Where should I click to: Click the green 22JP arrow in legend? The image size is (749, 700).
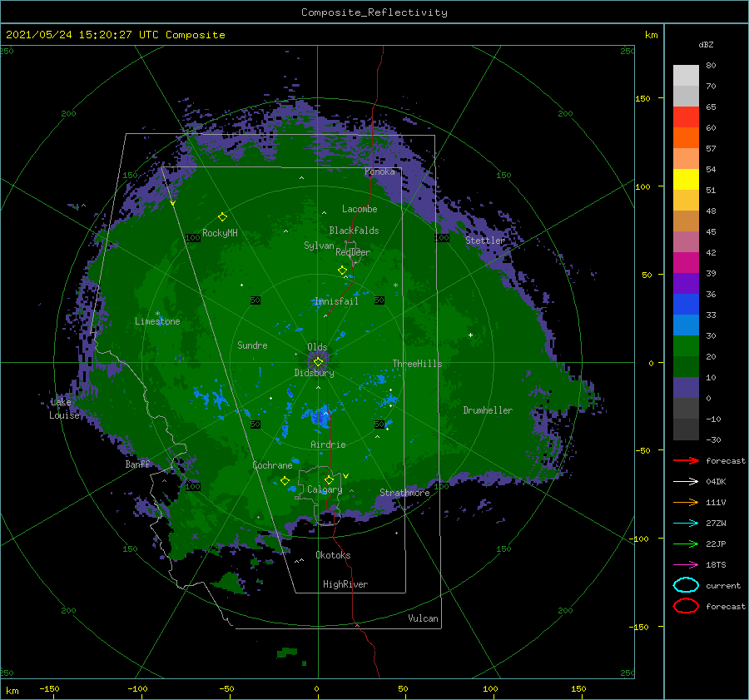pyautogui.click(x=686, y=544)
